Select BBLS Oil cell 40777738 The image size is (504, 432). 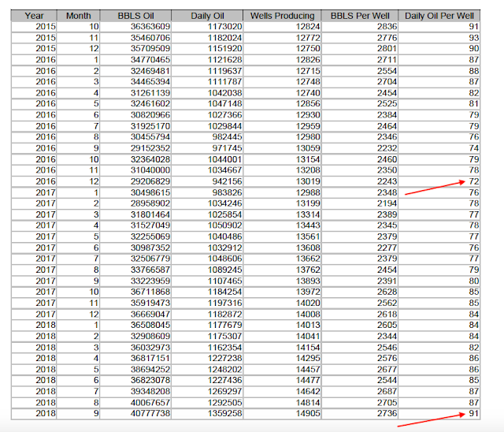(x=150, y=413)
